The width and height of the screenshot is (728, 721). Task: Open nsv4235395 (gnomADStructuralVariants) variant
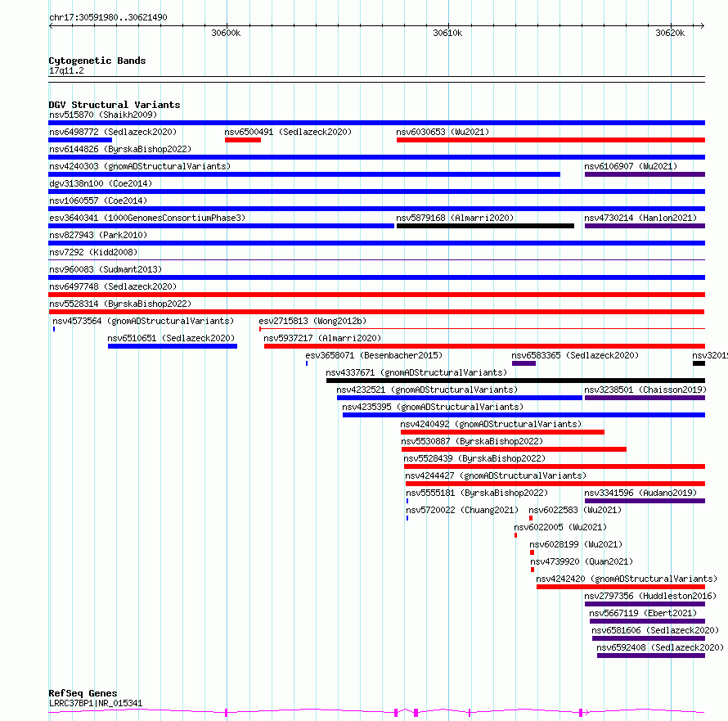click(x=524, y=415)
